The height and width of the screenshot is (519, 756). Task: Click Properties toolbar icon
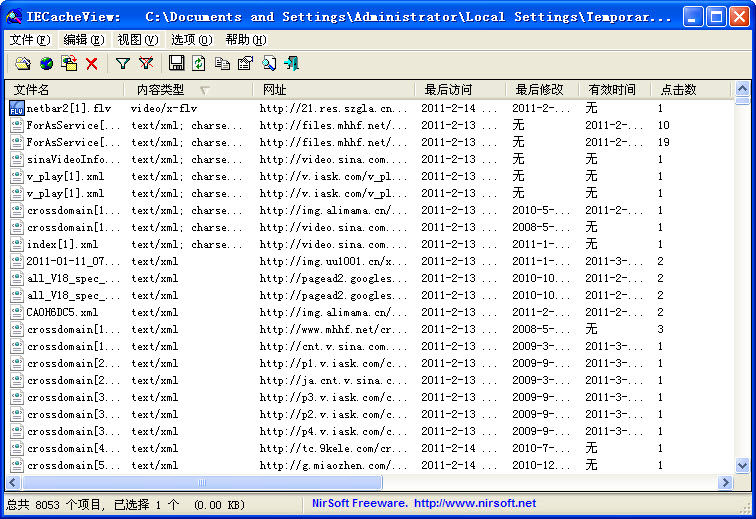click(245, 64)
